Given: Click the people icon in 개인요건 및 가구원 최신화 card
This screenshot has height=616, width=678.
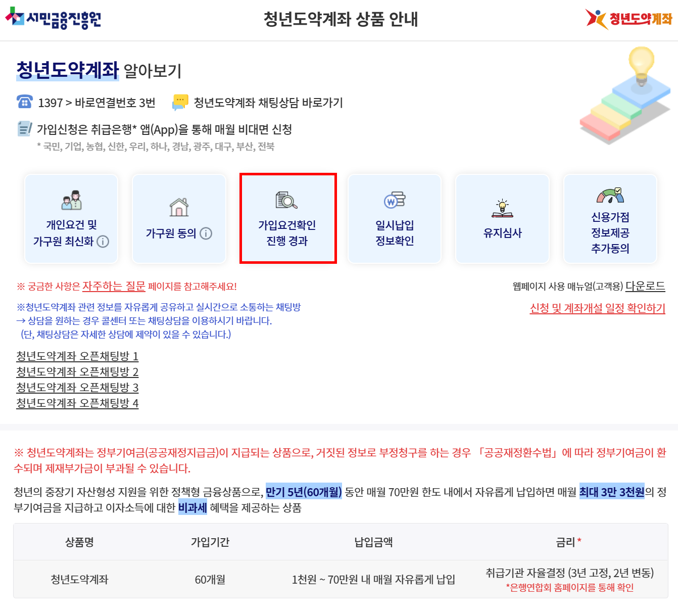Looking at the screenshot, I should tap(72, 200).
